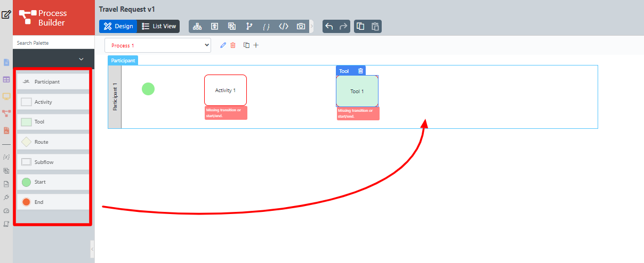Click the undo arrow

pos(329,27)
